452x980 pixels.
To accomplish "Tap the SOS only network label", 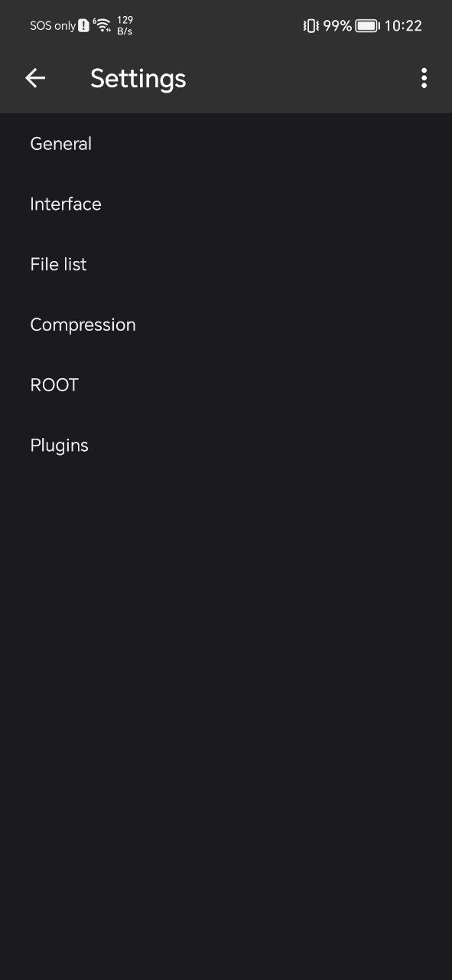I will 53,26.
